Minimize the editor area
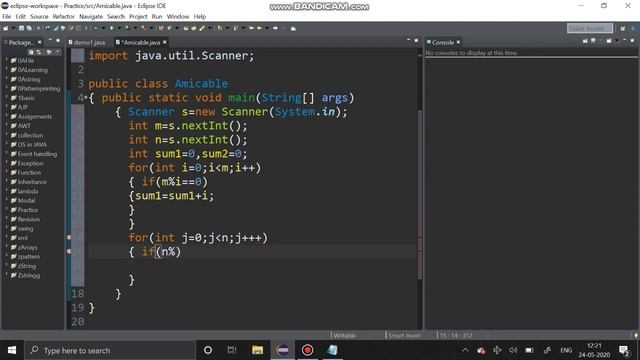The image size is (640, 360). [409, 40]
